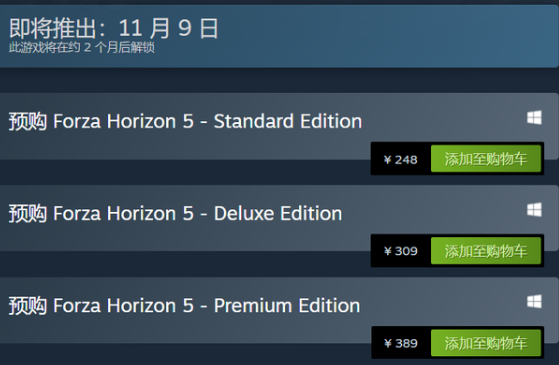Add Deluxe Edition to cart (添加至购物车)

coord(486,251)
